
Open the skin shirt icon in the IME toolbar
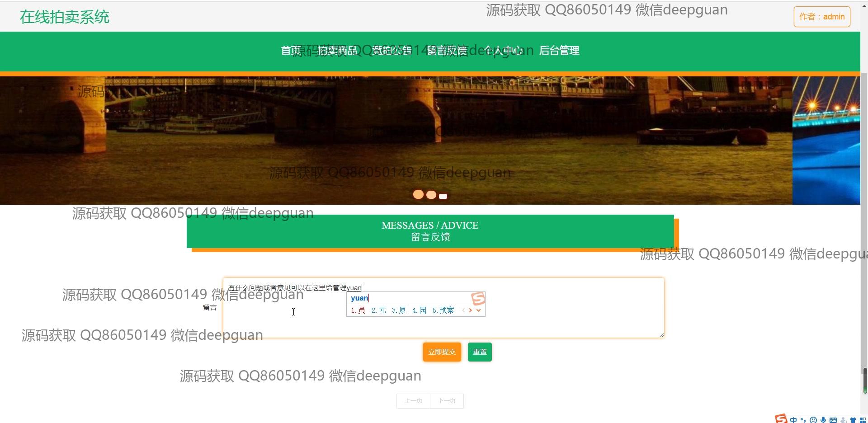click(853, 420)
